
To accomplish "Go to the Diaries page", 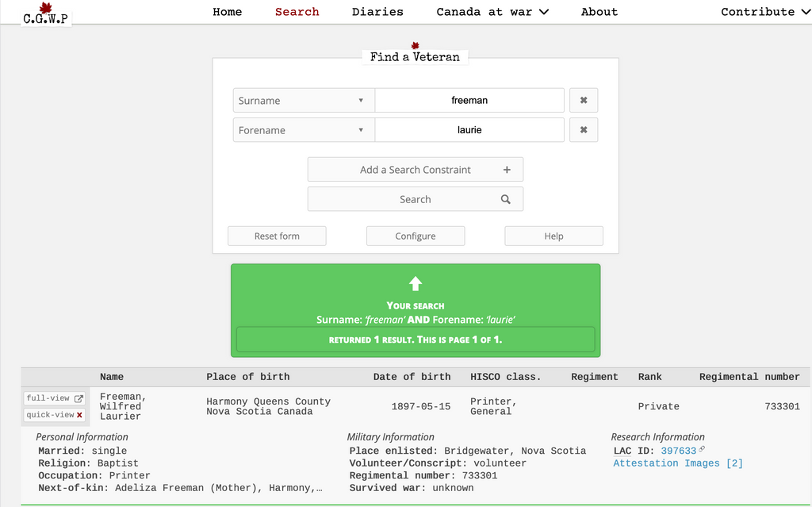I will [377, 12].
